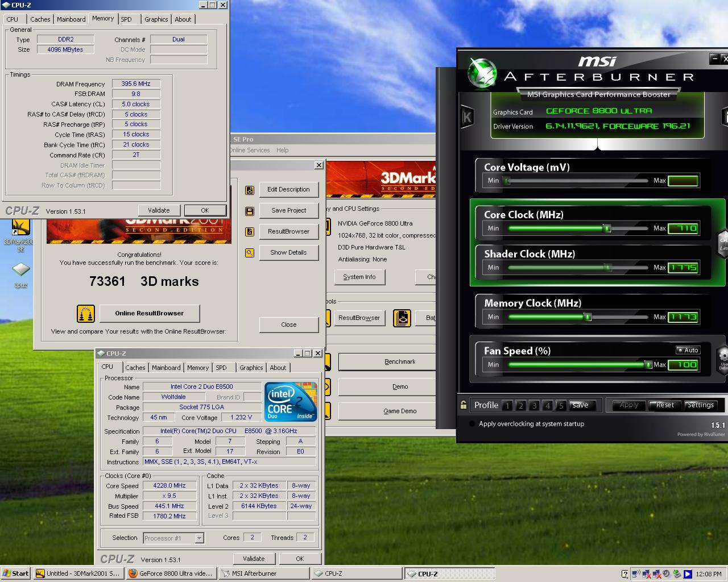Click the System Info button in 3DMark
The width and height of the screenshot is (728, 582).
pyautogui.click(x=359, y=277)
